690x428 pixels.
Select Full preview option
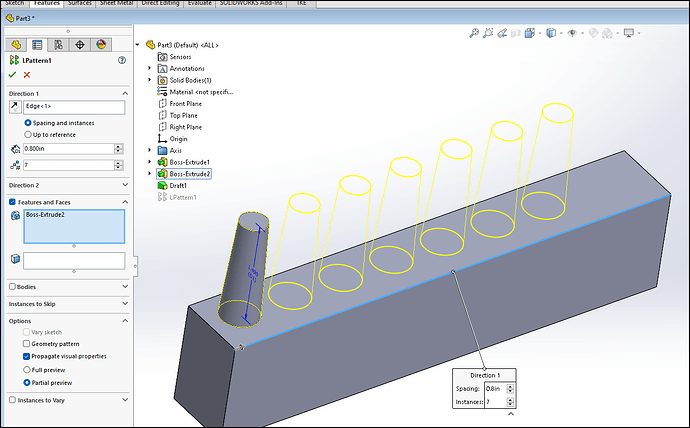[26, 369]
